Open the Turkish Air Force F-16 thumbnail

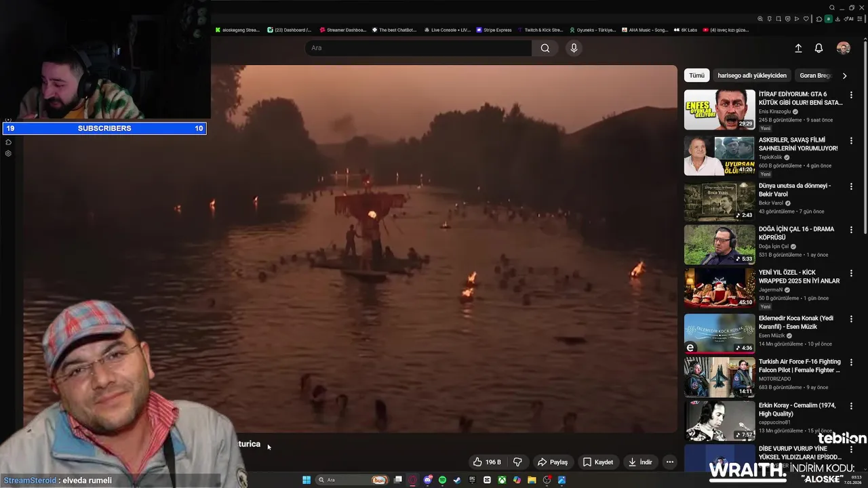click(719, 377)
